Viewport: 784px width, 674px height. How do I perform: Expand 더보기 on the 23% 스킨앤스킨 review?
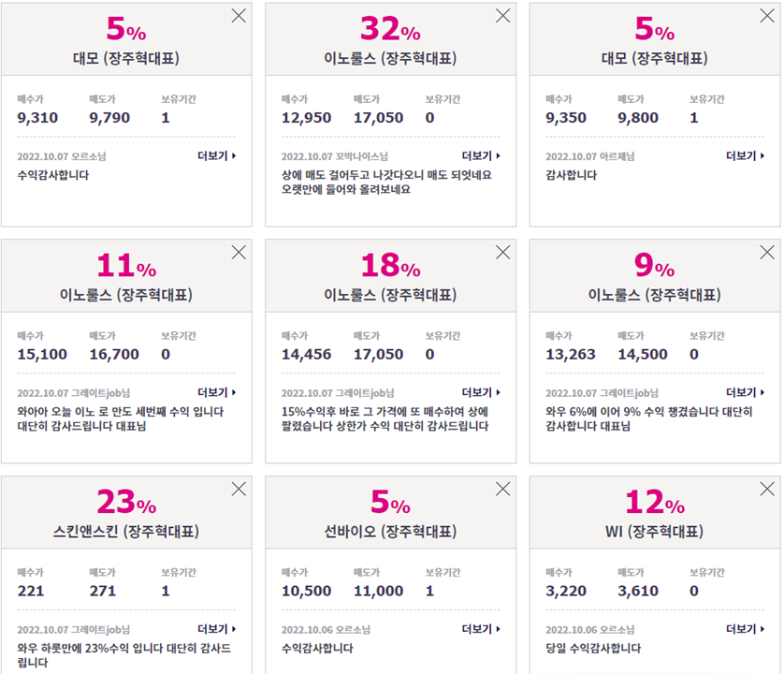point(216,629)
